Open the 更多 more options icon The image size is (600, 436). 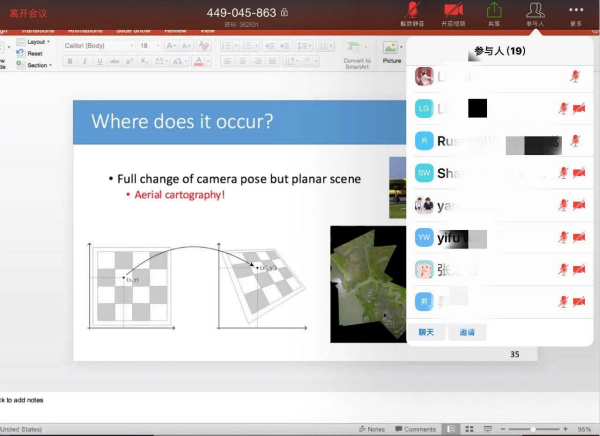(576, 12)
